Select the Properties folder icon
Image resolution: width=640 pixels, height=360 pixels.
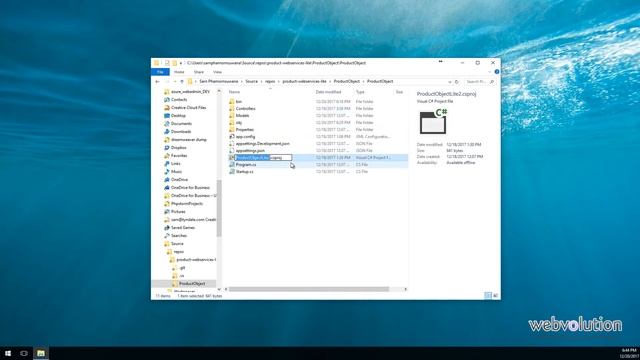232,129
